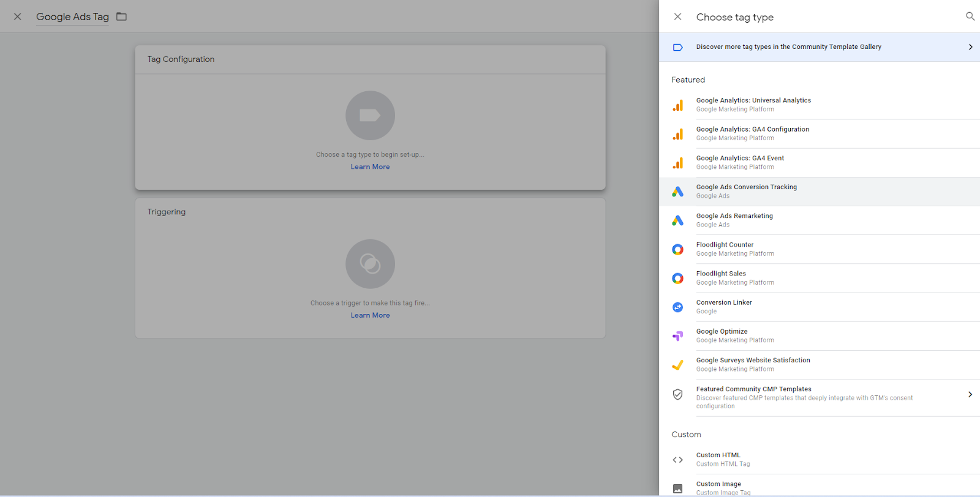
Task: Click the Tag Configuration card header
Action: [370, 59]
